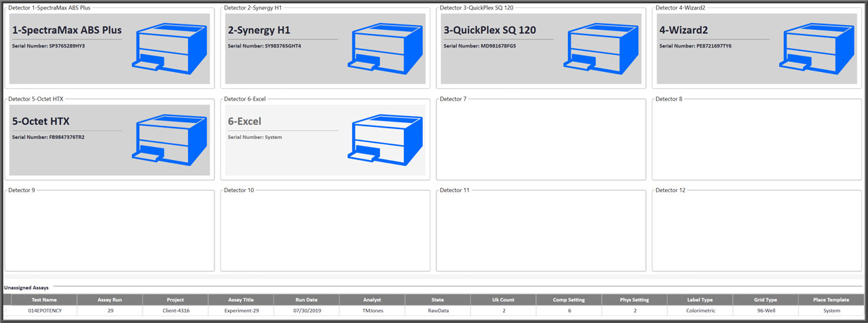Sort by Label Type column header
Viewport: 868px width, 323px height.
(700, 299)
